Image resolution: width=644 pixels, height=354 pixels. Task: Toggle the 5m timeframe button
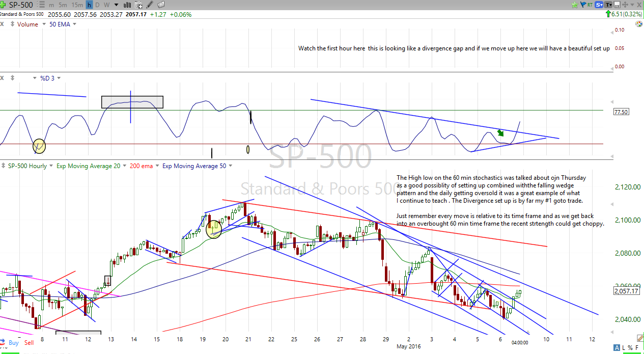[x=63, y=5]
